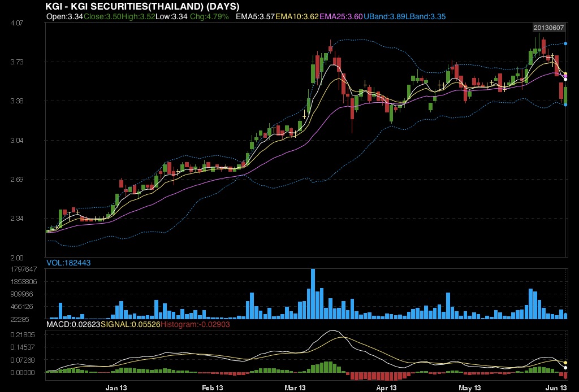Screen dimensions: 579x392
Task: Click the SIGNAL:0.05526 label
Action: (x=131, y=325)
